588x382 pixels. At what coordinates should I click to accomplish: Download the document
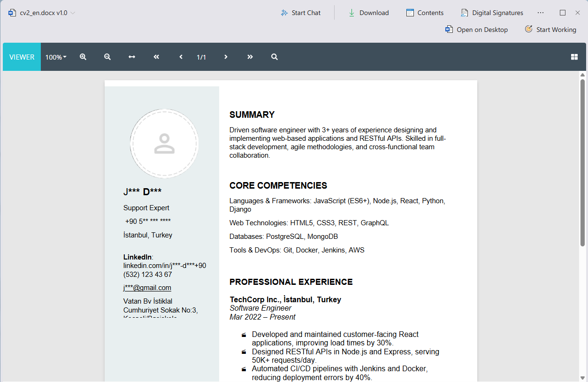click(368, 13)
